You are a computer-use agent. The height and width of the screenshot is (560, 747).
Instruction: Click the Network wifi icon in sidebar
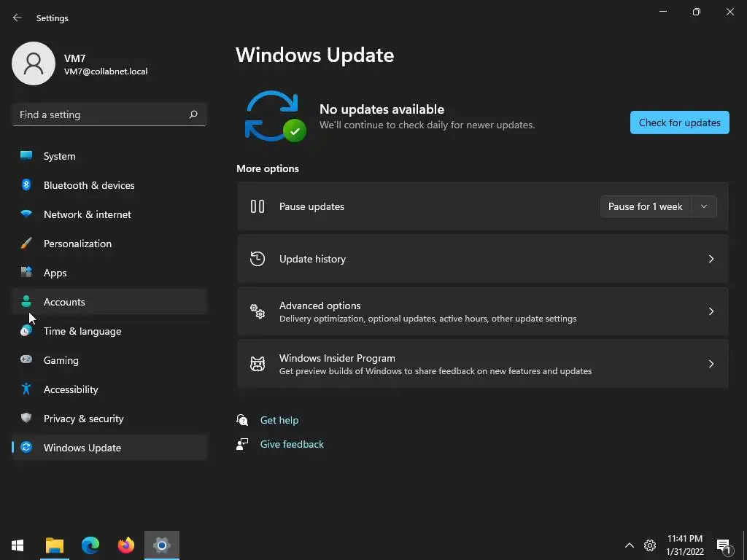(26, 214)
